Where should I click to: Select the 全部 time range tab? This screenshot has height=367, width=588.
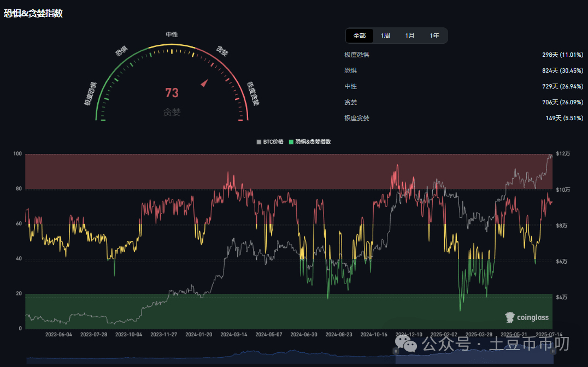click(x=359, y=35)
